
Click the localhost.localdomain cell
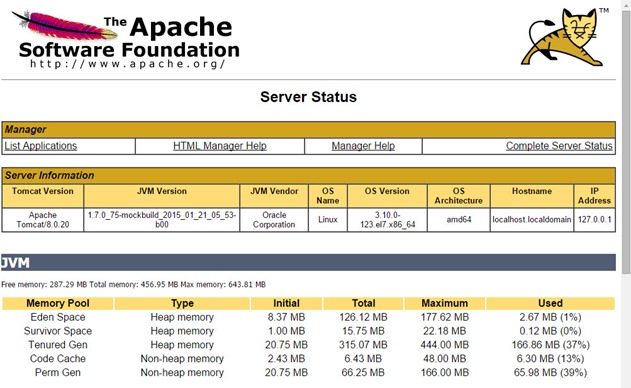pos(532,220)
